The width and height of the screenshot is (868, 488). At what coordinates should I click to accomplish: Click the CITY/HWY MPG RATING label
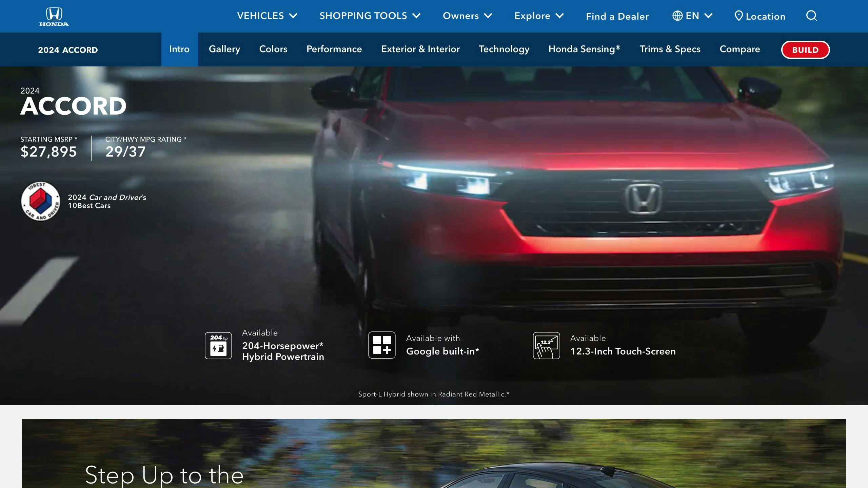[x=146, y=139]
